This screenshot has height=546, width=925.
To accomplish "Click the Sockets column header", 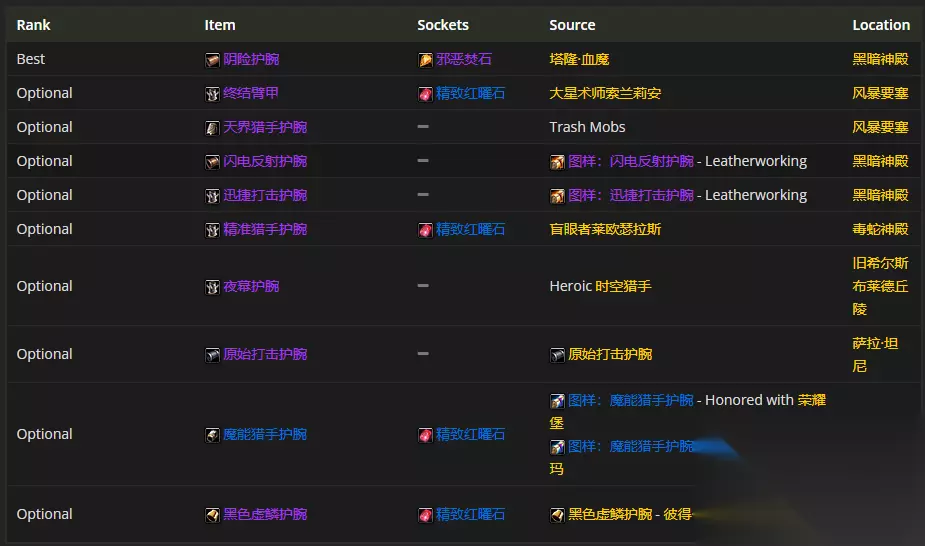I will [443, 25].
